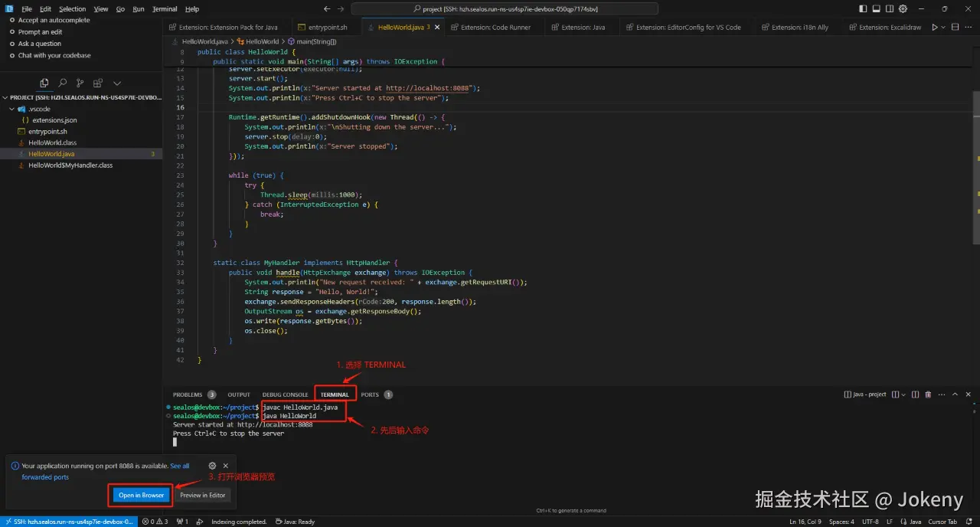
Task: Close the HelloWorld.java tab
Action: 438,27
